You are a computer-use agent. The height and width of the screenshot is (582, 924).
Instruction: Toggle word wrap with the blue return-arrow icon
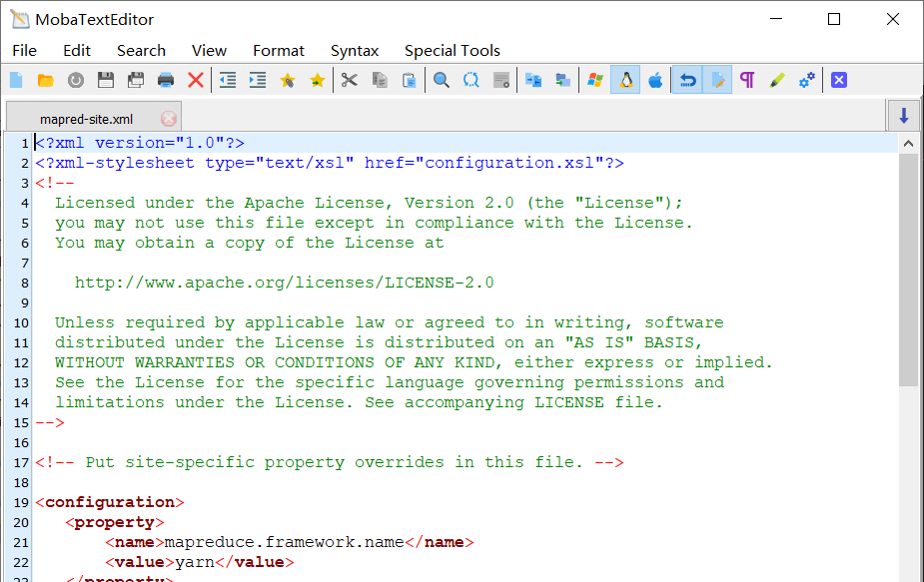[687, 80]
